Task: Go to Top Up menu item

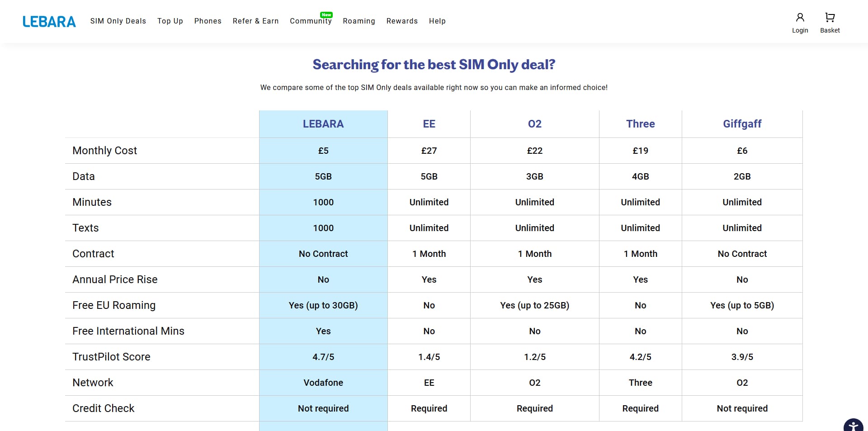Action: click(x=170, y=21)
